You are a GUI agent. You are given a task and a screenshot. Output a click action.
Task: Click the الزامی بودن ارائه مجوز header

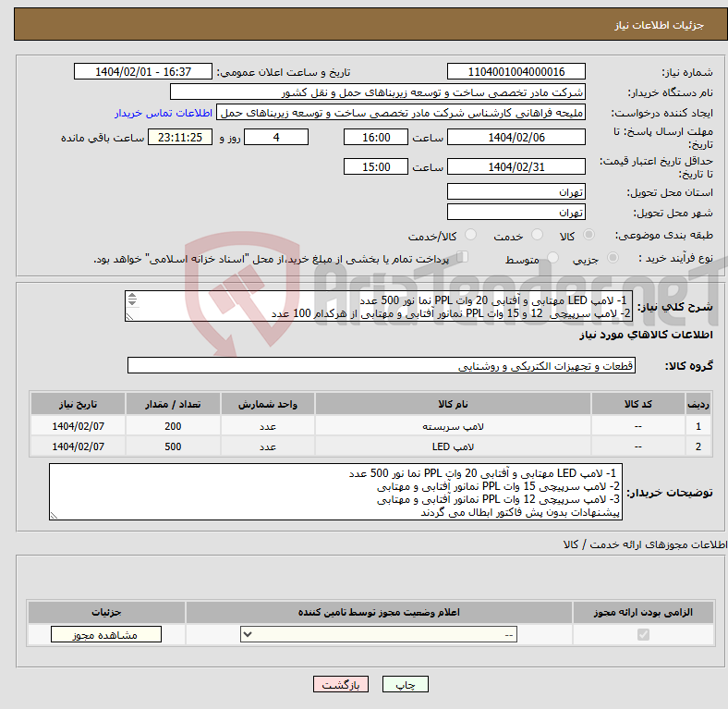click(643, 612)
